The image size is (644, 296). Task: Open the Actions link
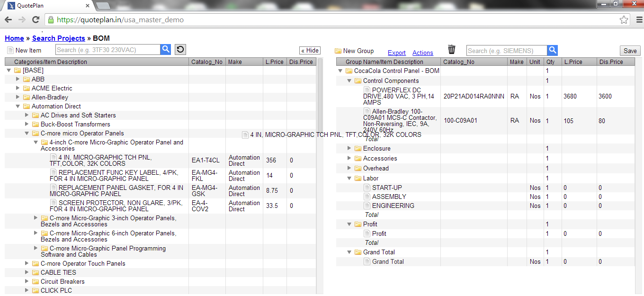coord(423,53)
